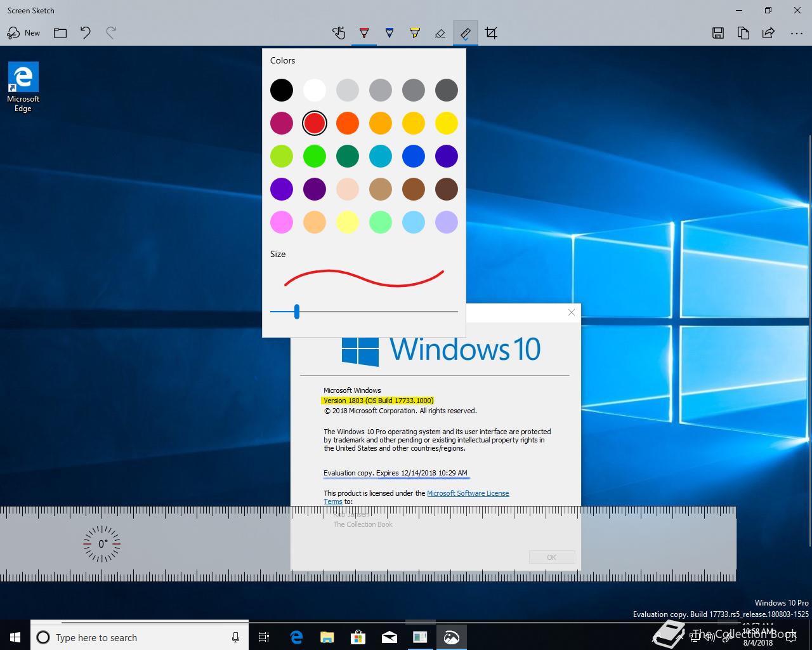
Task: Click the green pastel swatch
Action: pyautogui.click(x=381, y=222)
